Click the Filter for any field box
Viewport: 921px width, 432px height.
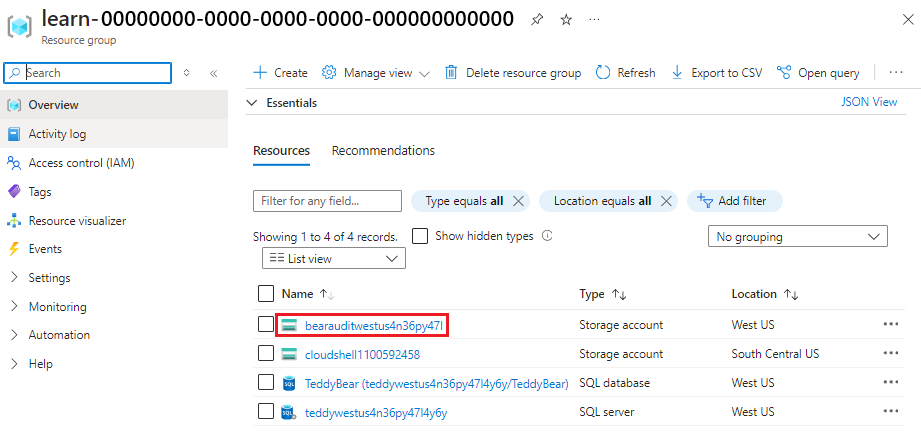tap(327, 201)
